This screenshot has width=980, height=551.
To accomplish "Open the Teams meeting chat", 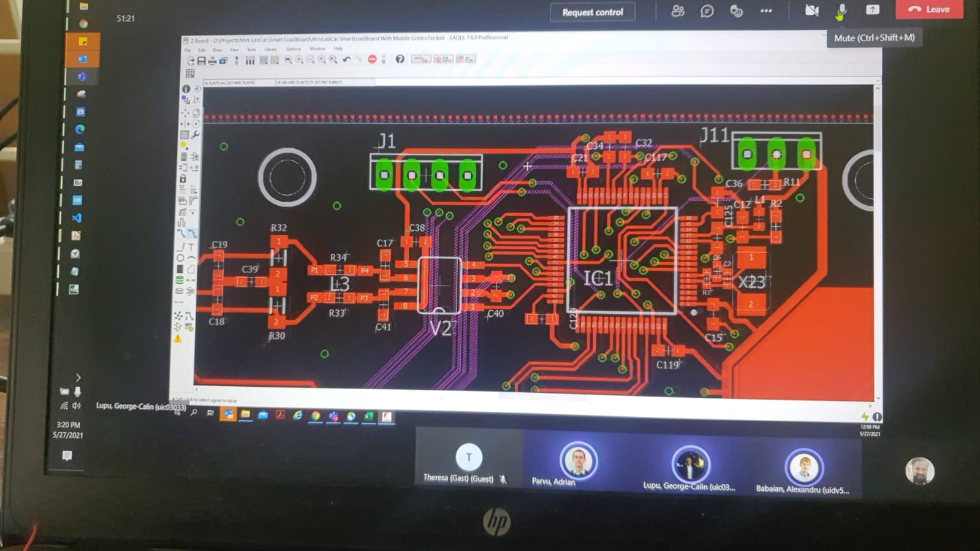I will pyautogui.click(x=707, y=11).
